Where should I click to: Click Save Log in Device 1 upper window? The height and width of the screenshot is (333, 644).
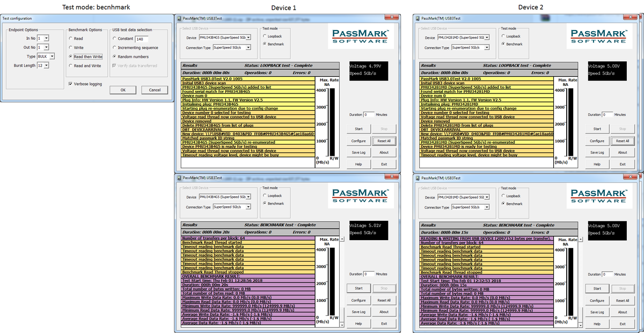click(x=358, y=153)
